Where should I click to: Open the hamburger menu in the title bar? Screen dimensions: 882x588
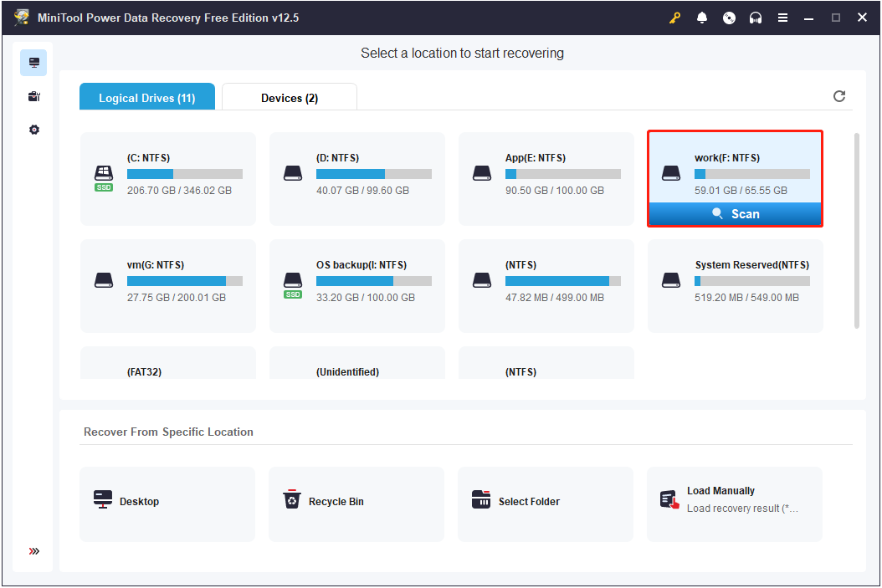(782, 17)
